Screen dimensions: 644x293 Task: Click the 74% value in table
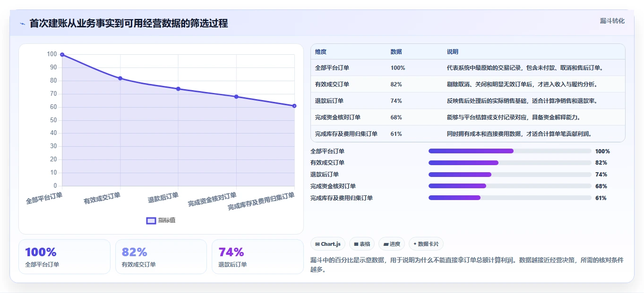coord(396,101)
